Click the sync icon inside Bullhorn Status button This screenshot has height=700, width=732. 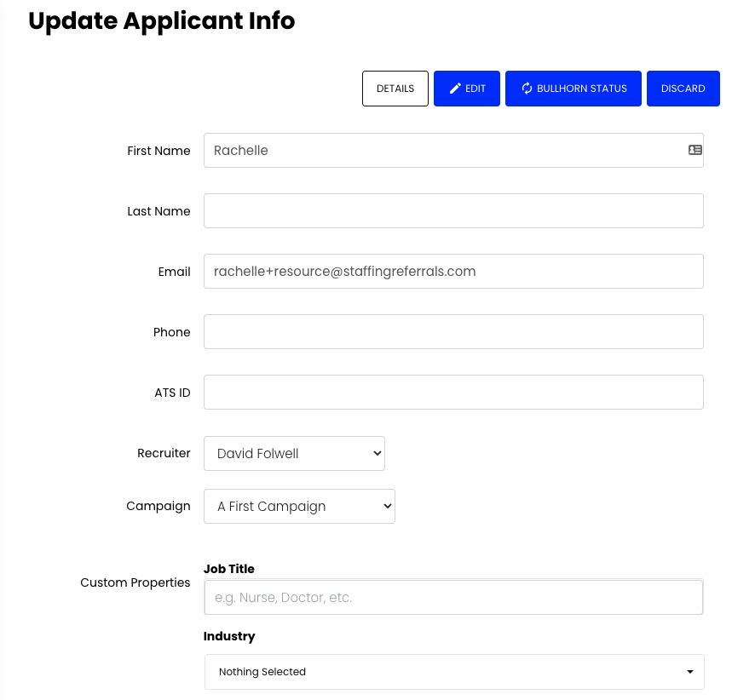527,88
